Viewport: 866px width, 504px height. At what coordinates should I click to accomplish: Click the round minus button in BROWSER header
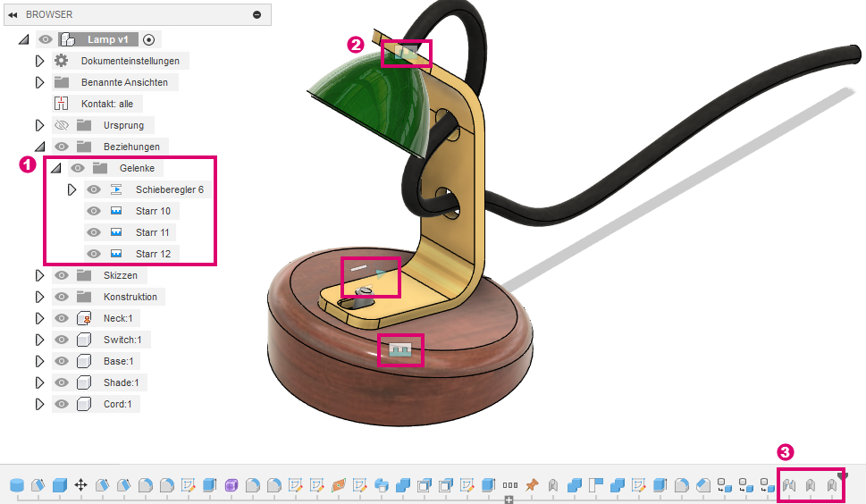click(256, 15)
